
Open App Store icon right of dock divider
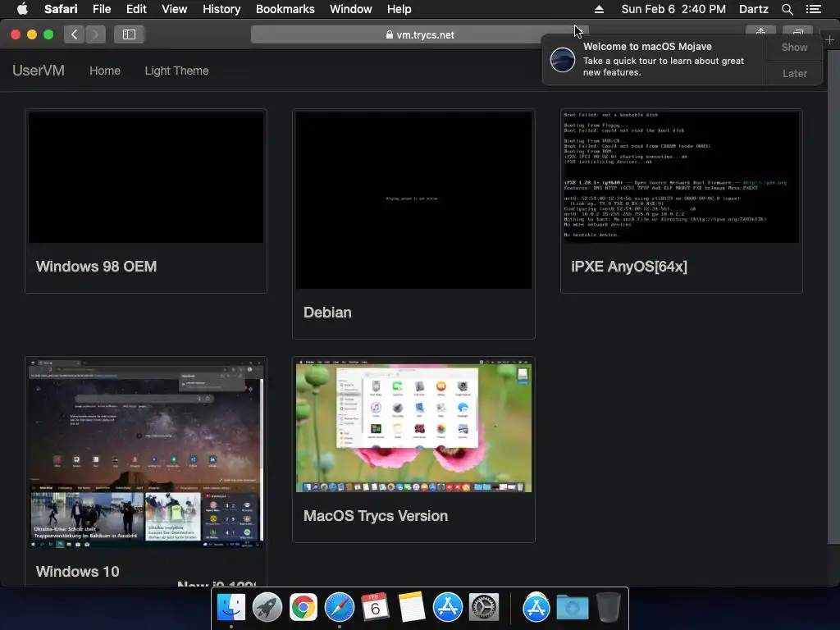tap(536, 608)
